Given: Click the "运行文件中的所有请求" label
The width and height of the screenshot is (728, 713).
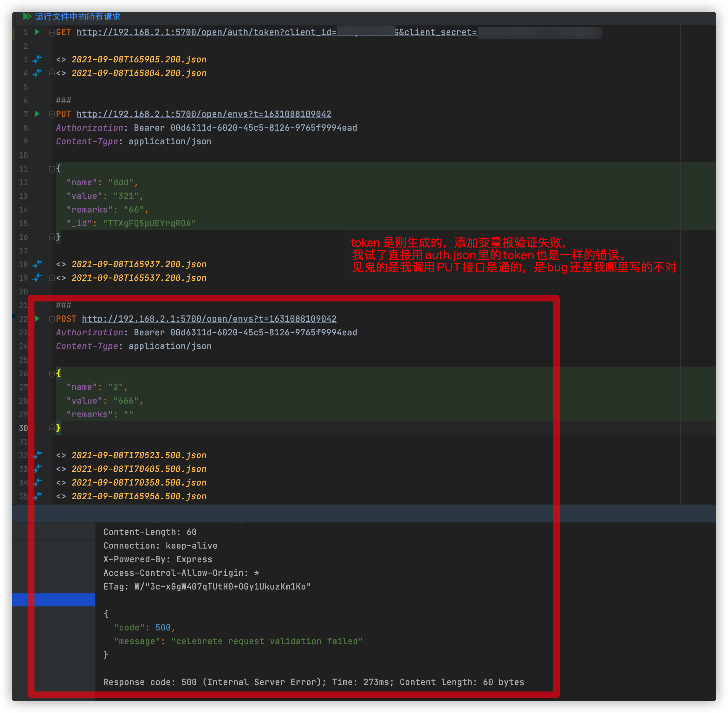Looking at the screenshot, I should point(78,17).
